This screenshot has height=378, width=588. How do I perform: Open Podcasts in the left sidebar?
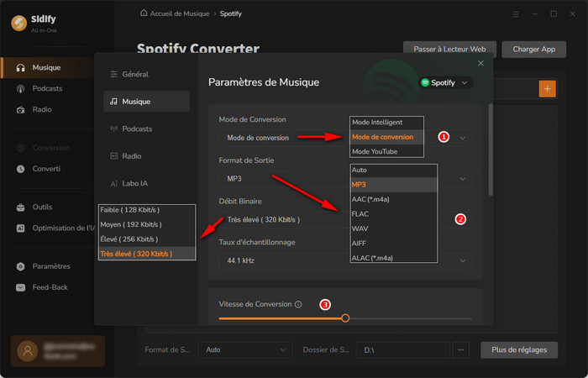[46, 88]
